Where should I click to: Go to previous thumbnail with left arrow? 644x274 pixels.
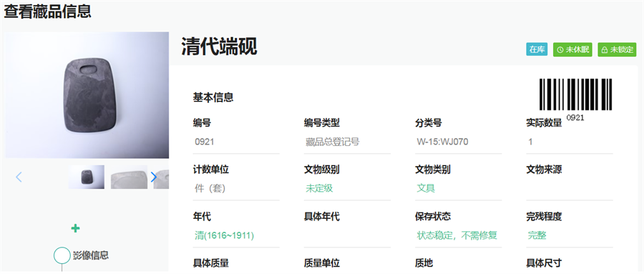pos(19,177)
